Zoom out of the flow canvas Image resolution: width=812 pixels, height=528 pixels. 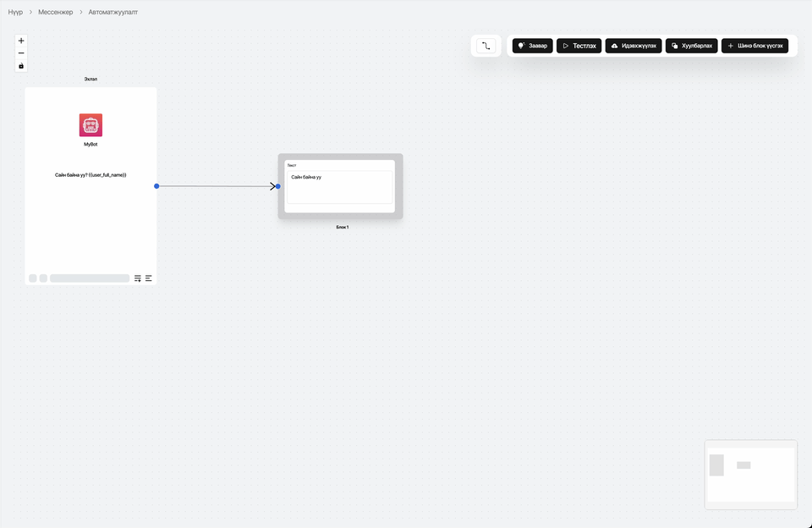21,53
